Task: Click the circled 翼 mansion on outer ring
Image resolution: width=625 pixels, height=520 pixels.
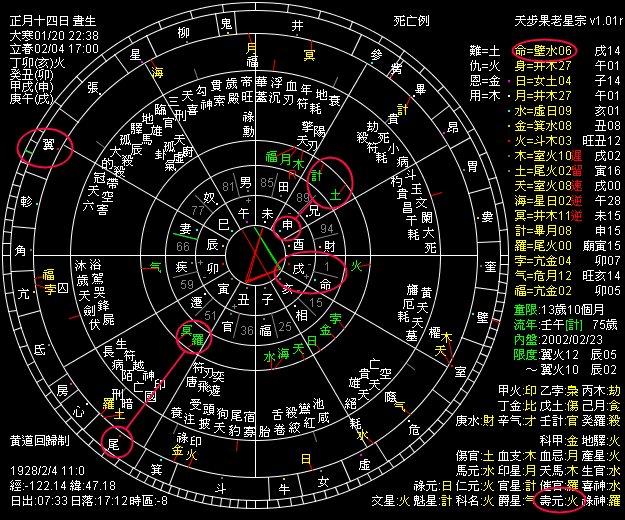Action: 46,146
